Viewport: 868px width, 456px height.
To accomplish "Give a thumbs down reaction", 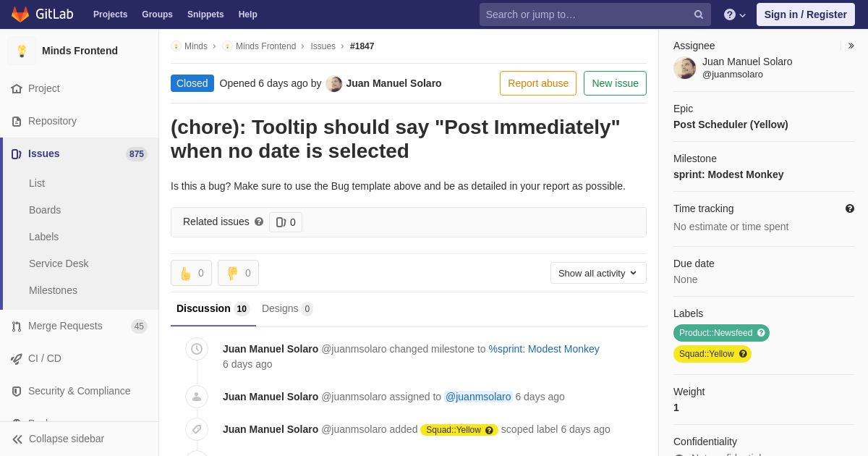I will 238,273.
